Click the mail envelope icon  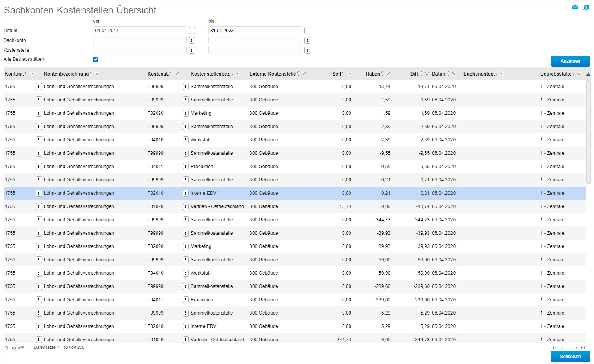[575, 7]
